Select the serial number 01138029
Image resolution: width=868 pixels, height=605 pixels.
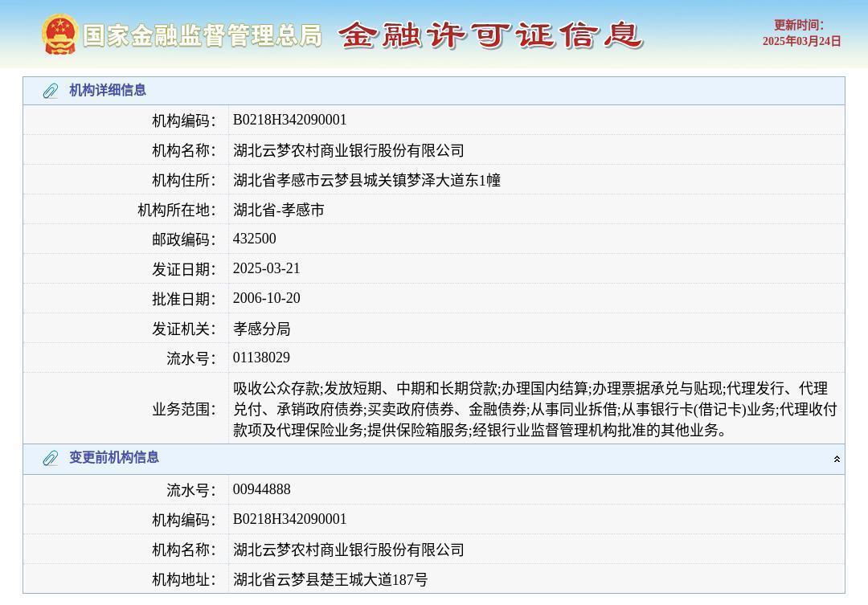261,358
